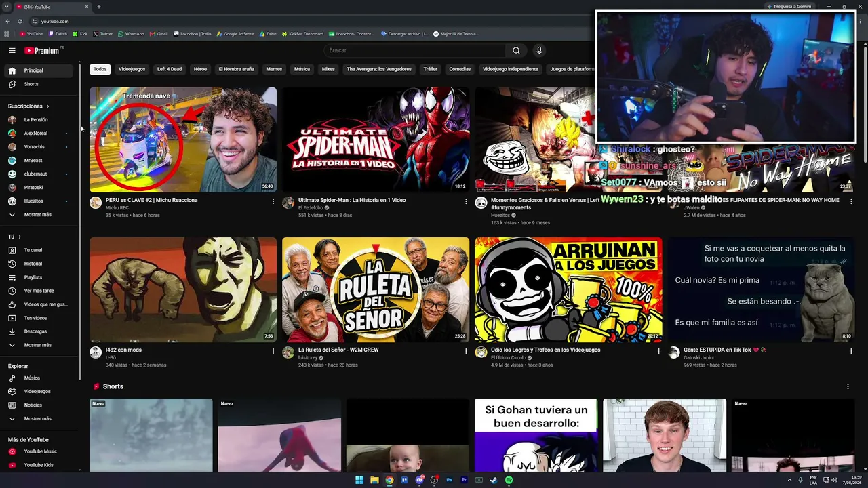
Task: Open Premiere Pro from the taskbar
Action: [464, 480]
